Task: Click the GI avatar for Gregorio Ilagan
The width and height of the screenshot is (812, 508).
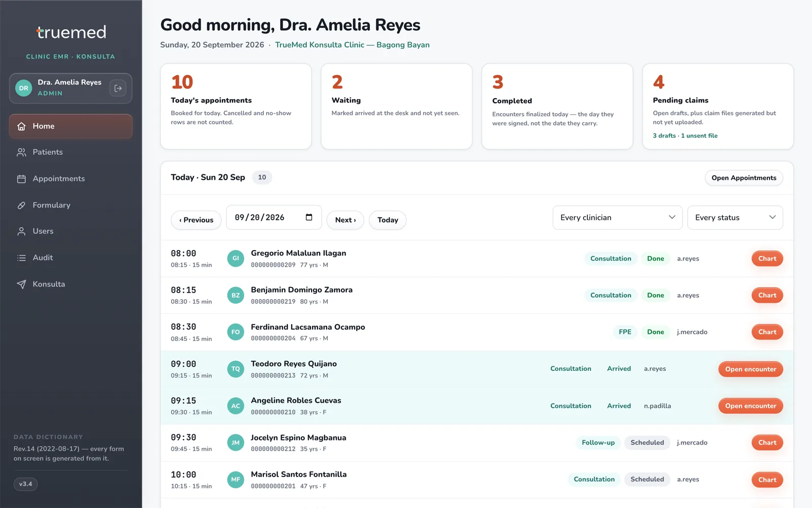Action: tap(235, 259)
